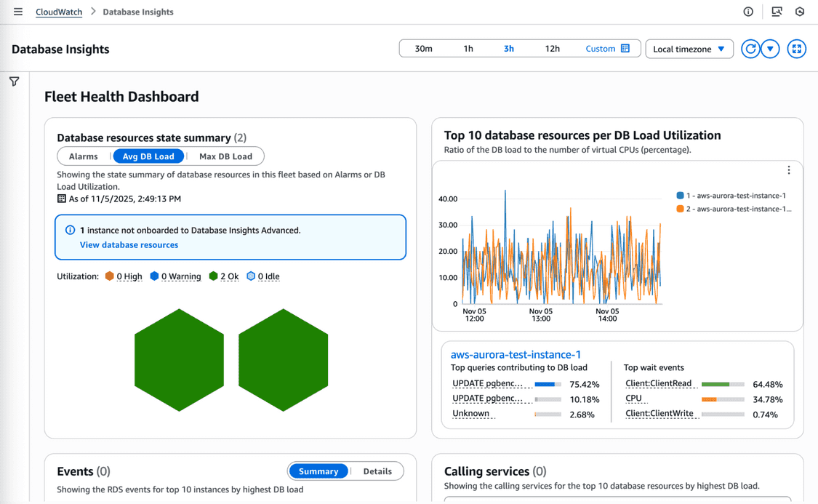The height and width of the screenshot is (504, 818).
Task: Select the Alarms state summary option
Action: [84, 156]
